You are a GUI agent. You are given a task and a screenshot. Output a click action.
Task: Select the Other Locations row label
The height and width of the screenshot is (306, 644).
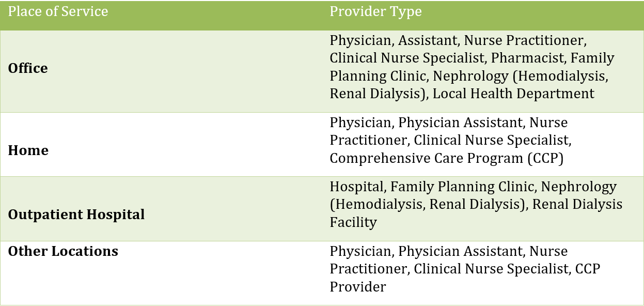click(63, 252)
